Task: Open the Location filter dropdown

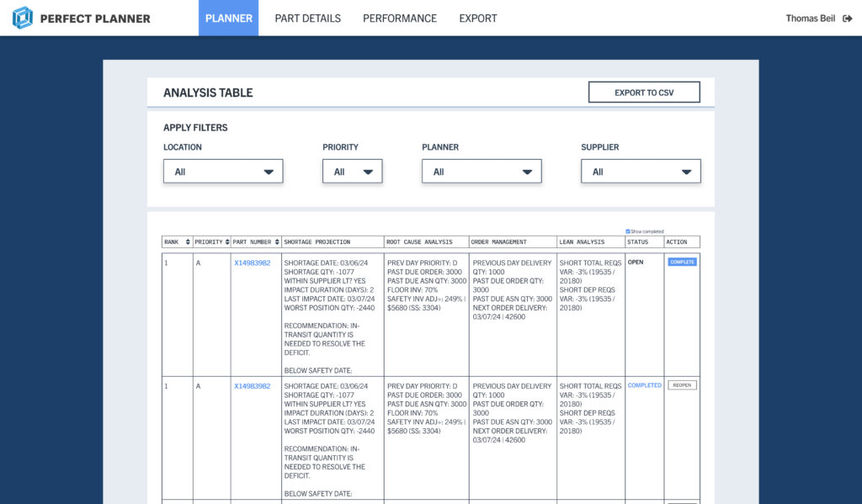Action: tap(223, 172)
